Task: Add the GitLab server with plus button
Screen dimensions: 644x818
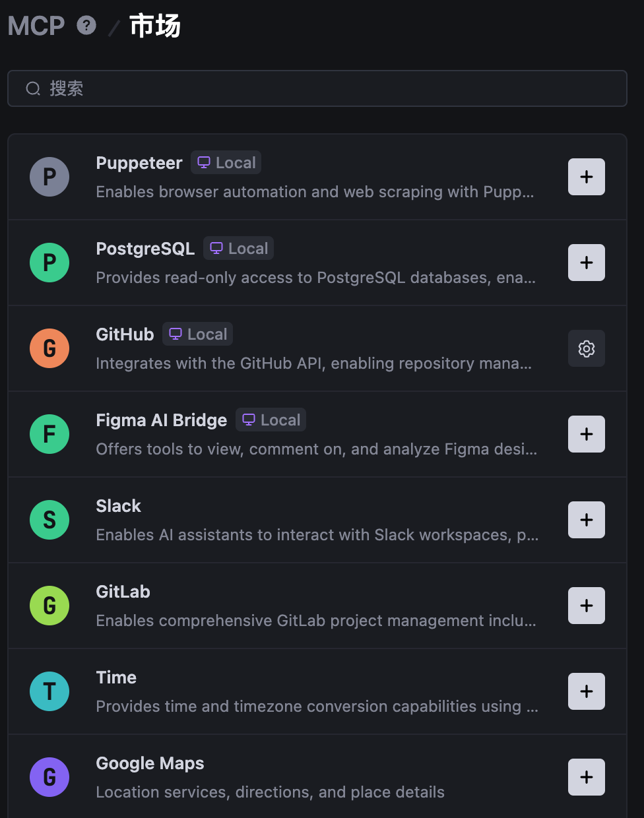Action: click(586, 606)
